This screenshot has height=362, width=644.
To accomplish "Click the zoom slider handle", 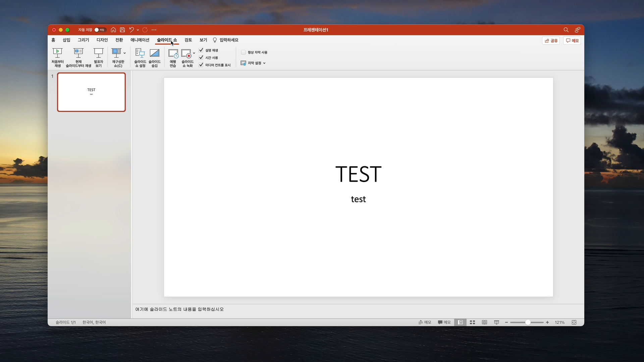I will click(x=528, y=322).
